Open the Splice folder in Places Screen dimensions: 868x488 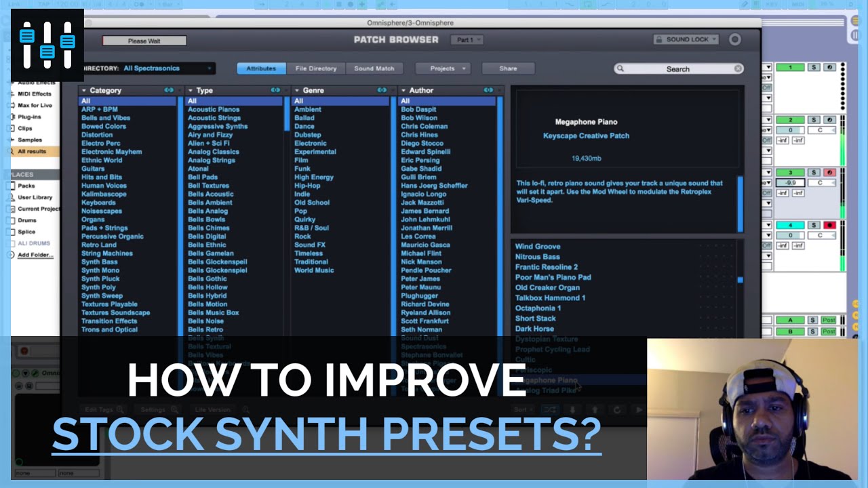(26, 232)
